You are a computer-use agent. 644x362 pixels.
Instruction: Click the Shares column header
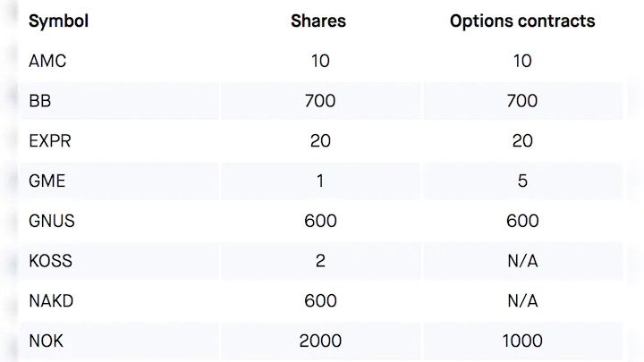318,21
